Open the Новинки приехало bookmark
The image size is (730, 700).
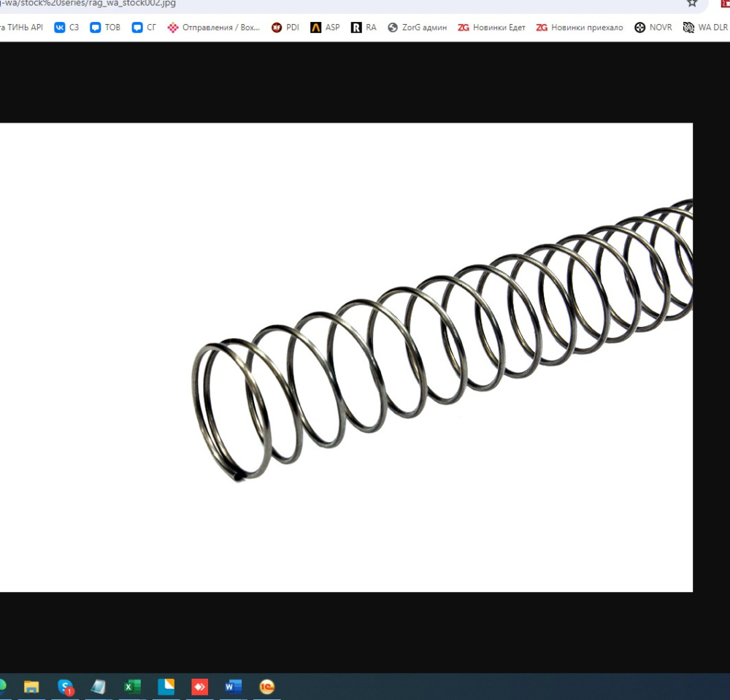(x=580, y=28)
